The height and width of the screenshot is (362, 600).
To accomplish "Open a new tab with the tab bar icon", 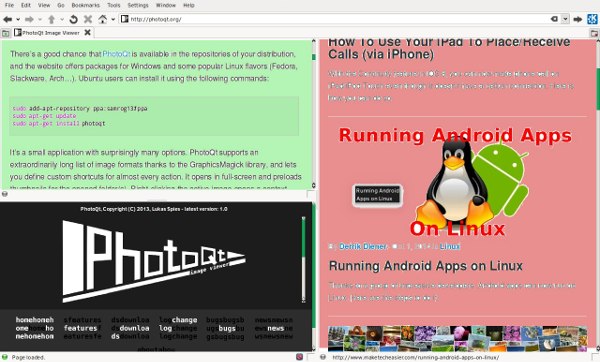I will point(5,33).
